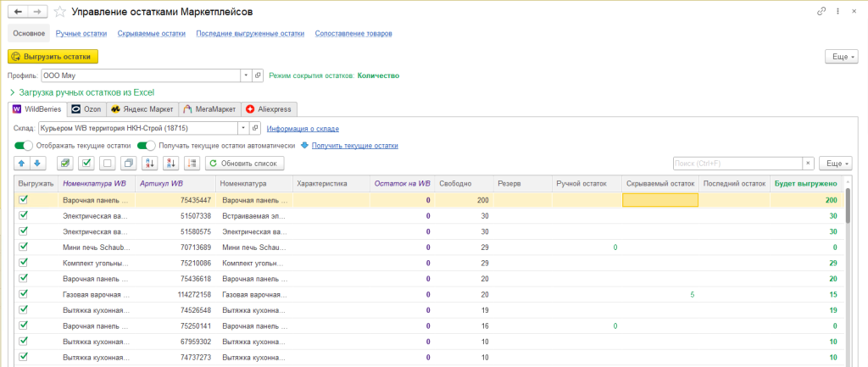Open the Еще menu beside search field
This screenshot has height=367, width=868.
pyautogui.click(x=836, y=164)
